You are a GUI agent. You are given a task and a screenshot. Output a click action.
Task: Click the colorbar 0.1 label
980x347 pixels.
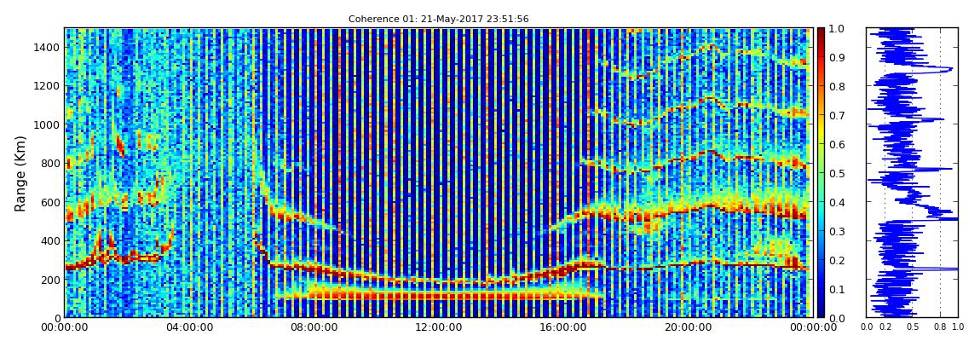[x=839, y=290]
